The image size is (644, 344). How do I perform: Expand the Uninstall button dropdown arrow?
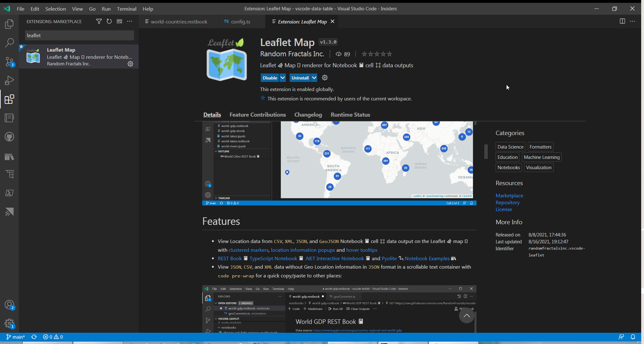point(314,78)
